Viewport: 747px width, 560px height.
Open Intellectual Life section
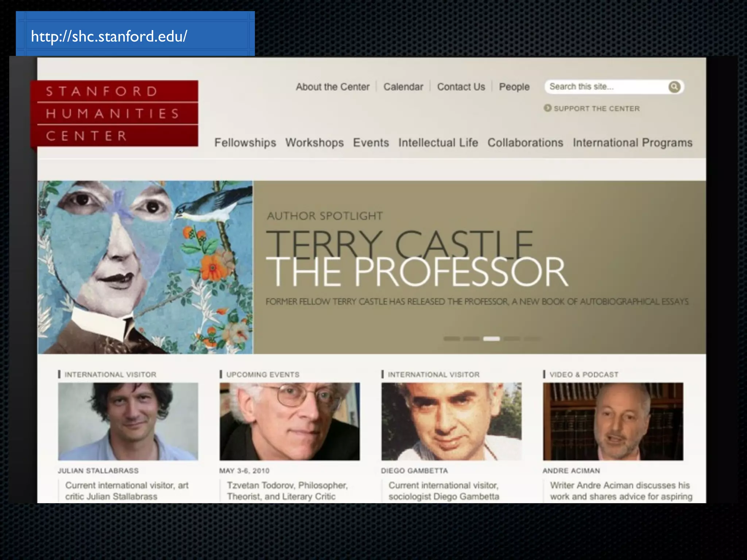point(438,143)
